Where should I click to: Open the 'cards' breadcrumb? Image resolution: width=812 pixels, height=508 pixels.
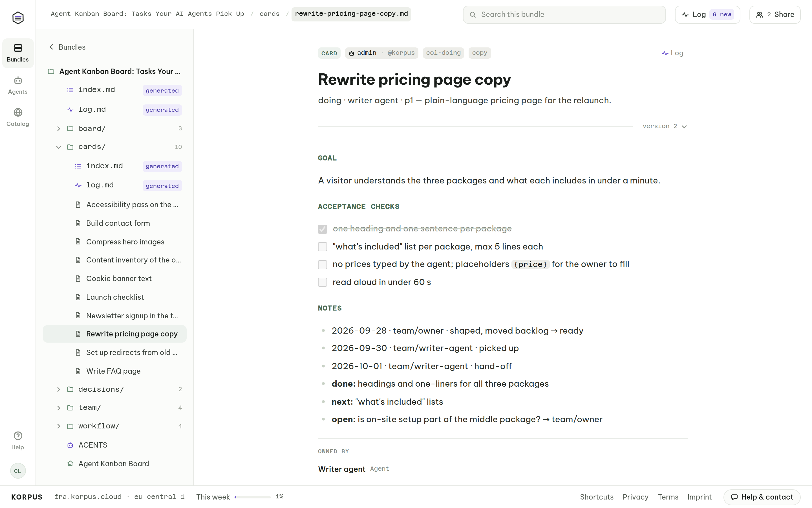click(270, 14)
